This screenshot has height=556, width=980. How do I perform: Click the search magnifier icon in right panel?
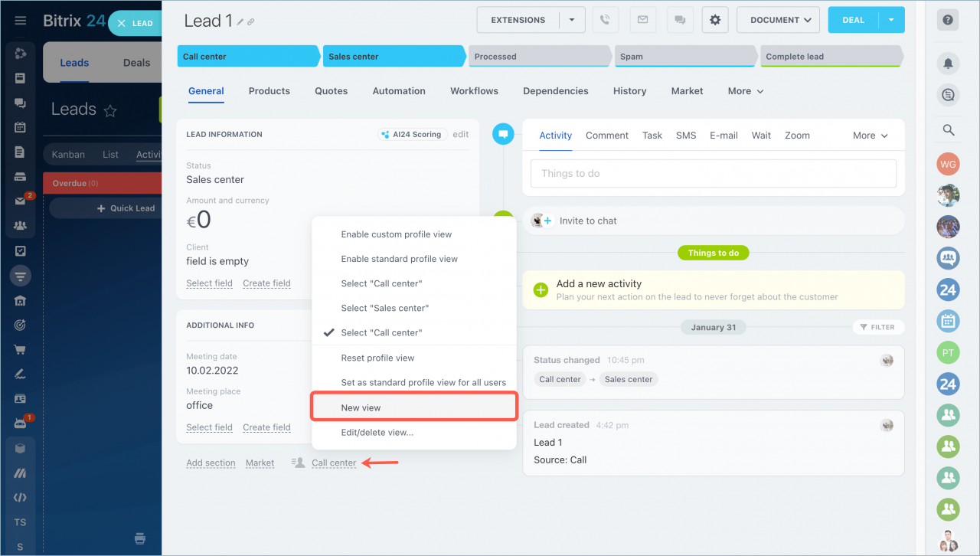(x=949, y=130)
